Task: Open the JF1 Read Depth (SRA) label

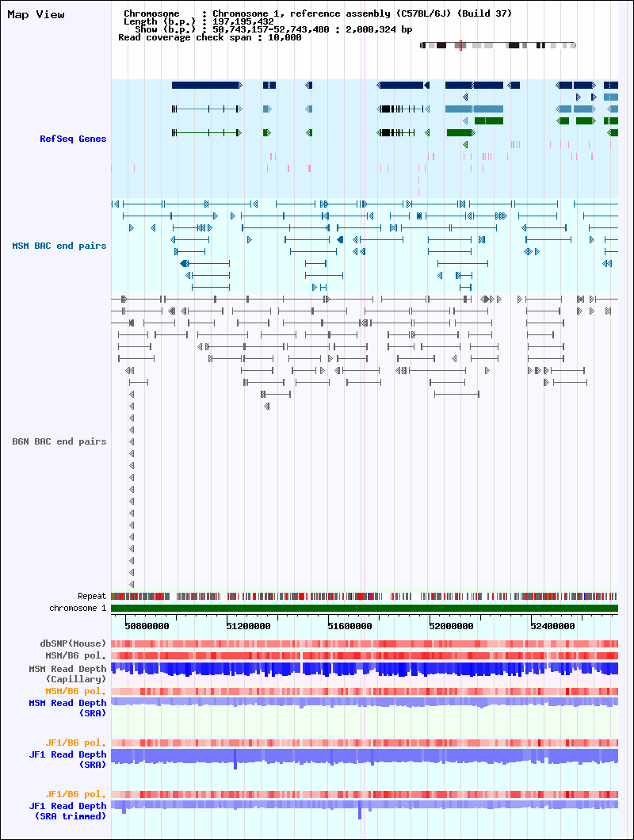Action: click(x=67, y=759)
